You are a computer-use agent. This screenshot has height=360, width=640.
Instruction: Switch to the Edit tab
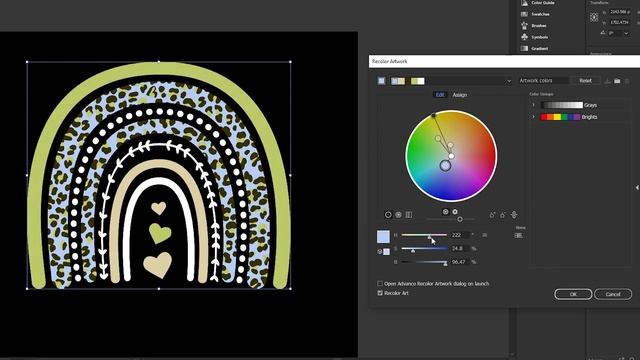coord(440,95)
